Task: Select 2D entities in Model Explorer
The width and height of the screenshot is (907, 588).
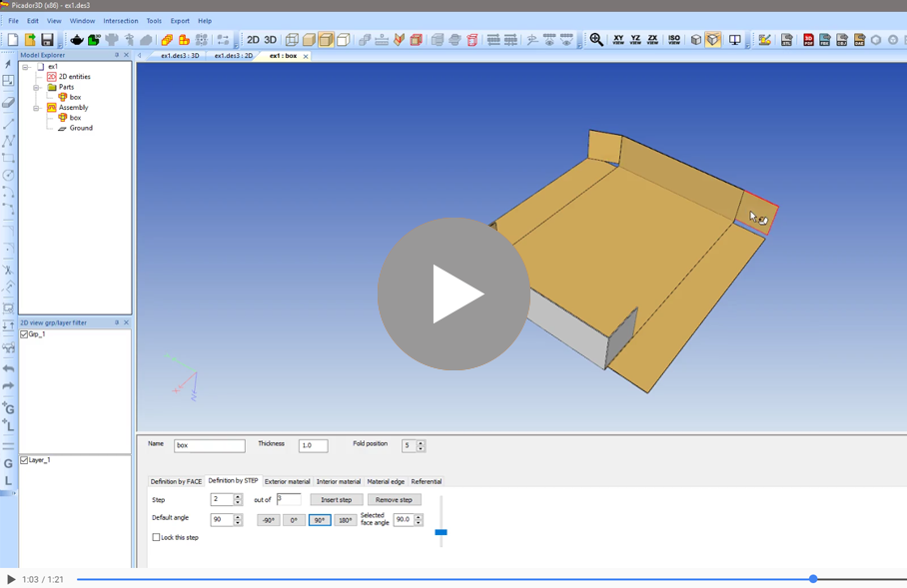Action: [x=75, y=77]
